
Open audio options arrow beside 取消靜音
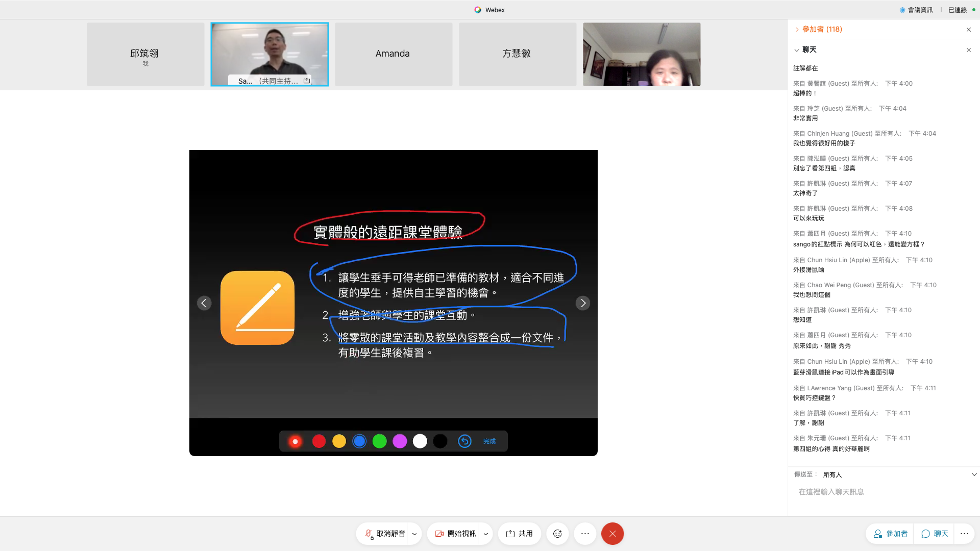414,534
